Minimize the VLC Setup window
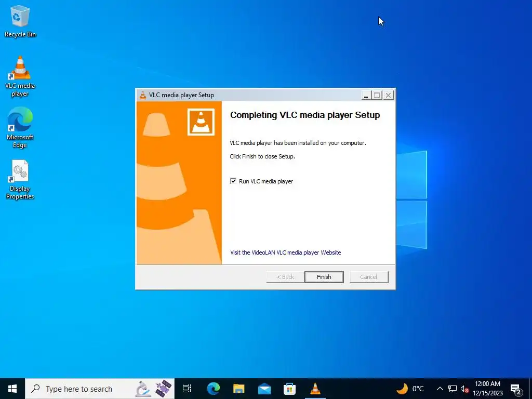 (x=366, y=95)
